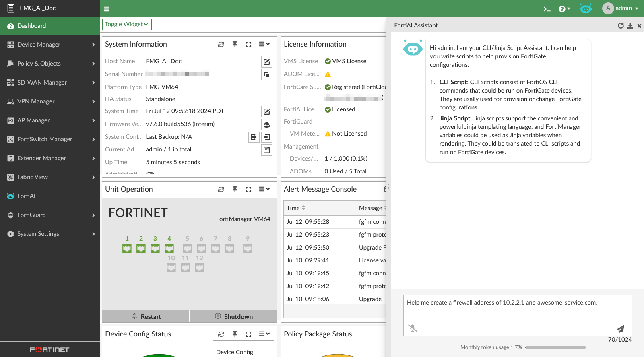The width and height of the screenshot is (644, 357).
Task: Toggle the sidebar with hamburger menu
Action: (107, 9)
